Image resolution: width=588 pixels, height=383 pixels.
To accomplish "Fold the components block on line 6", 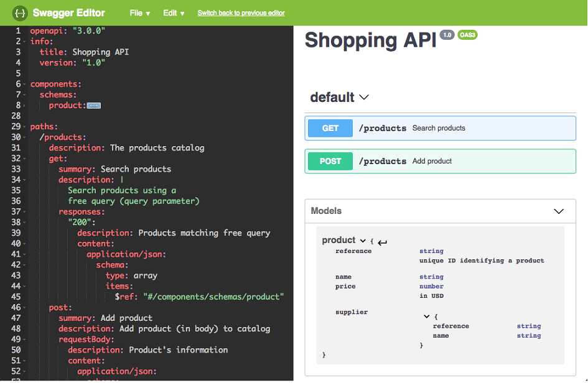I will tap(26, 85).
